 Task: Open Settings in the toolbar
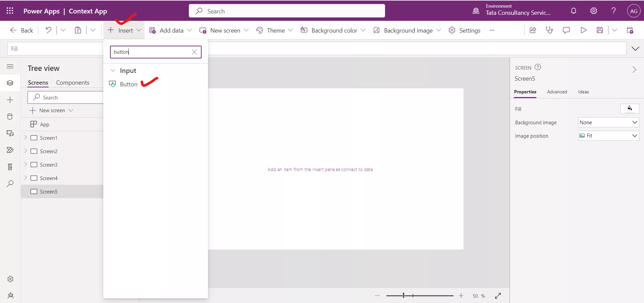click(465, 30)
